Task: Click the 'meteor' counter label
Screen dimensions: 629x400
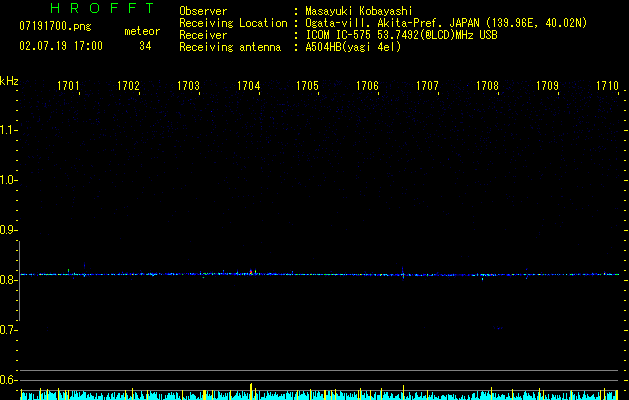Action: (x=142, y=31)
